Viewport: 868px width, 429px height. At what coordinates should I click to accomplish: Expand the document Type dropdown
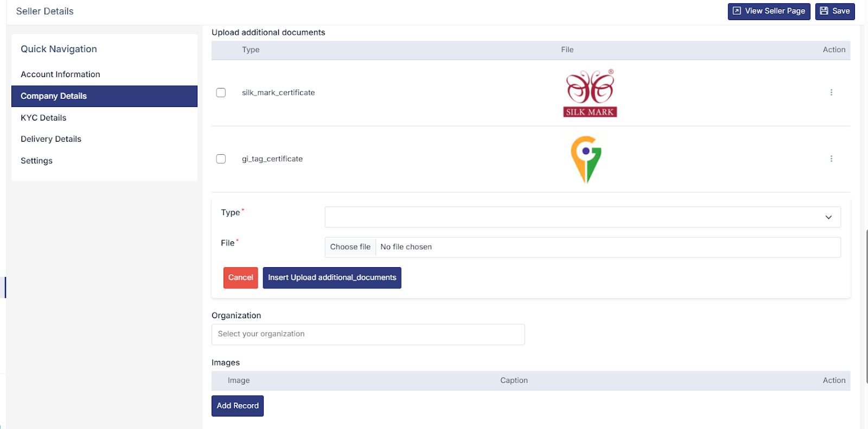(575, 217)
